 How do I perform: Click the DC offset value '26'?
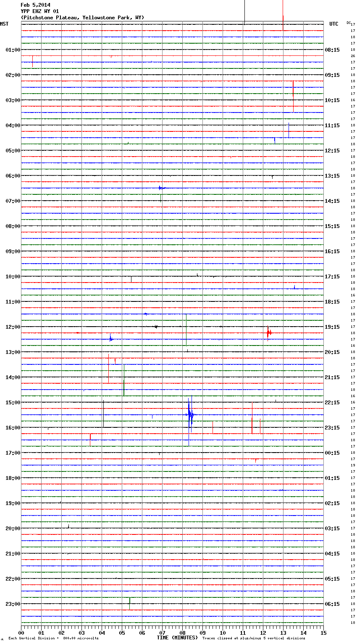pos(353,56)
